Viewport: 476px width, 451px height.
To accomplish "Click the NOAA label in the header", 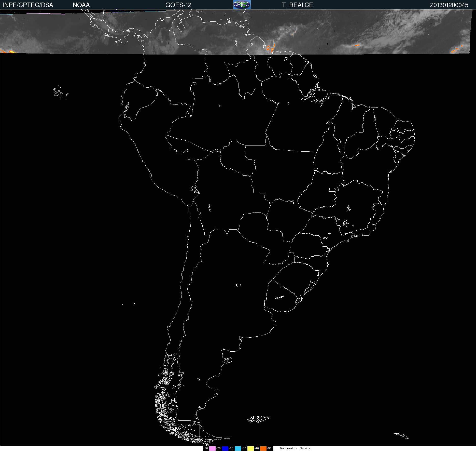I will point(81,5).
